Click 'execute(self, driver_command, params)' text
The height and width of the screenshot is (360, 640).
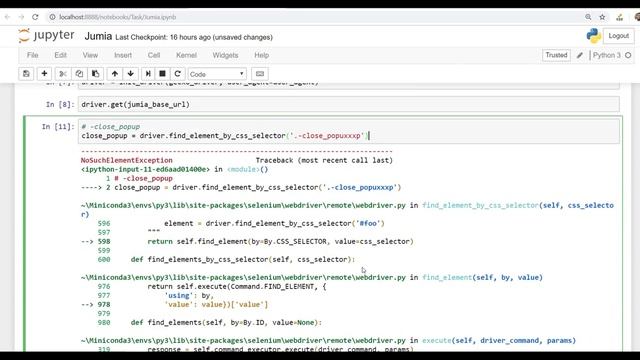(499, 340)
